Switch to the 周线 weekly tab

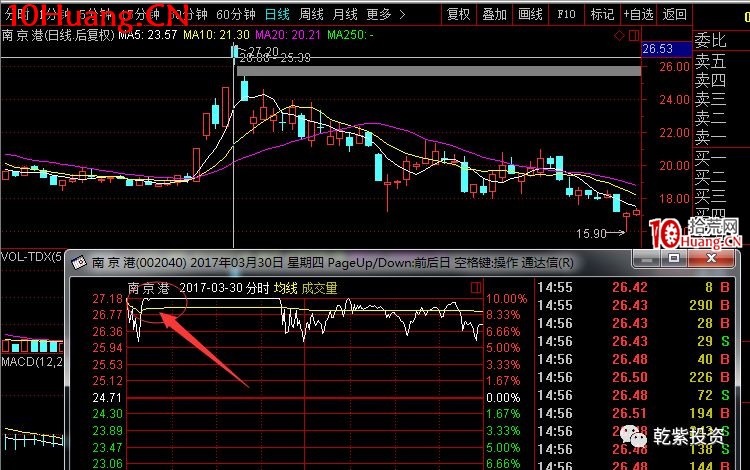tap(311, 15)
